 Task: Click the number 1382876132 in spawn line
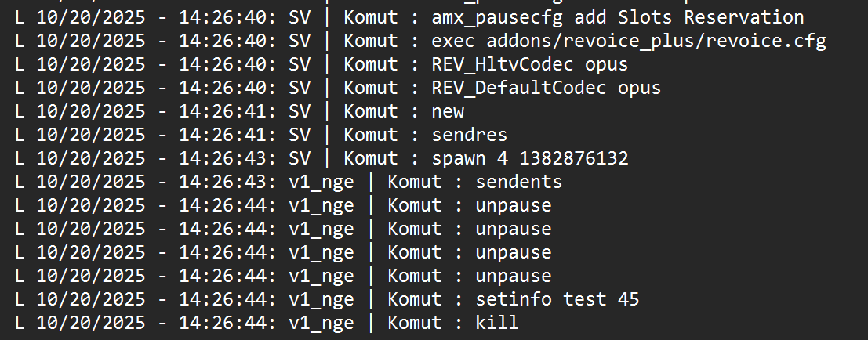[x=574, y=159]
